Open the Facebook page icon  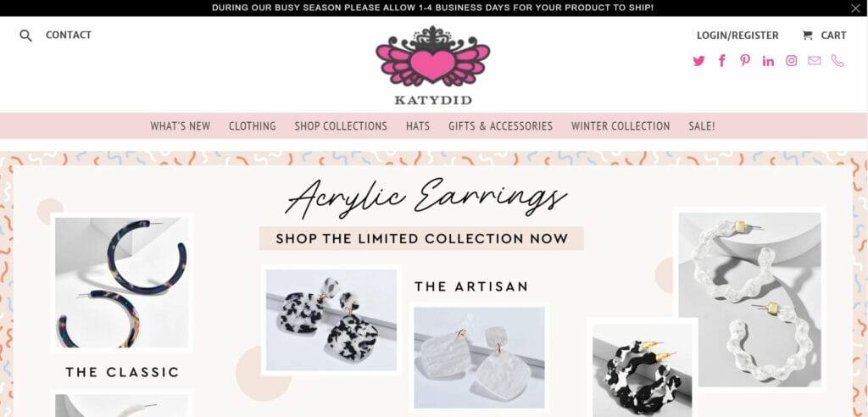click(722, 61)
